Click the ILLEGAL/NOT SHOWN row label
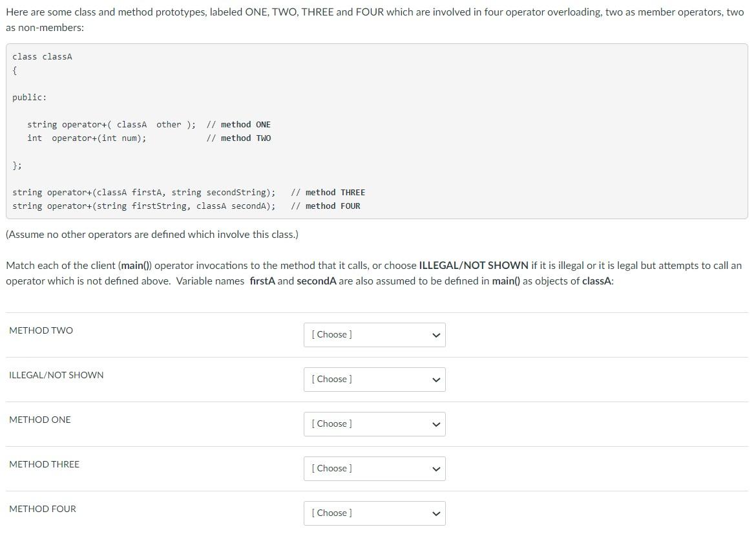The width and height of the screenshot is (756, 536). 56,374
